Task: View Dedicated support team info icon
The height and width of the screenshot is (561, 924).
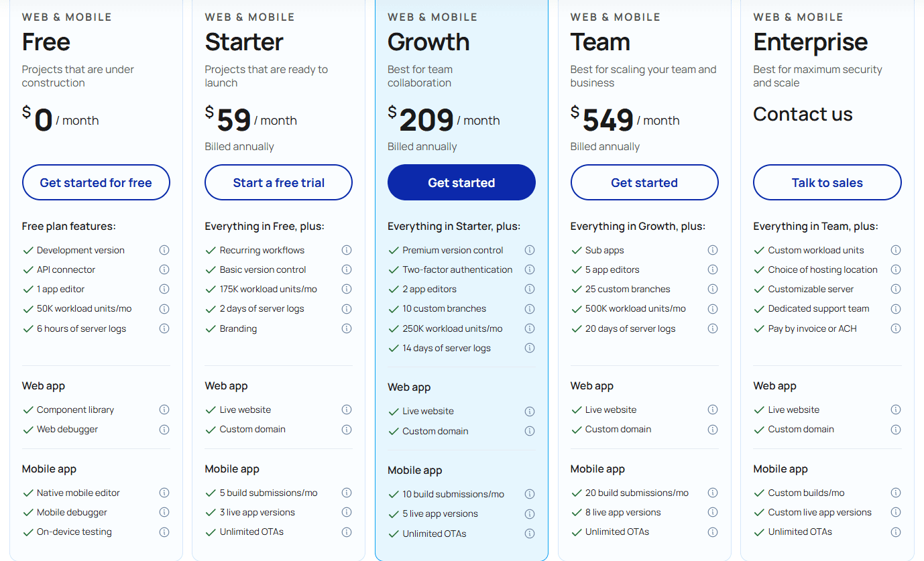Action: tap(895, 309)
